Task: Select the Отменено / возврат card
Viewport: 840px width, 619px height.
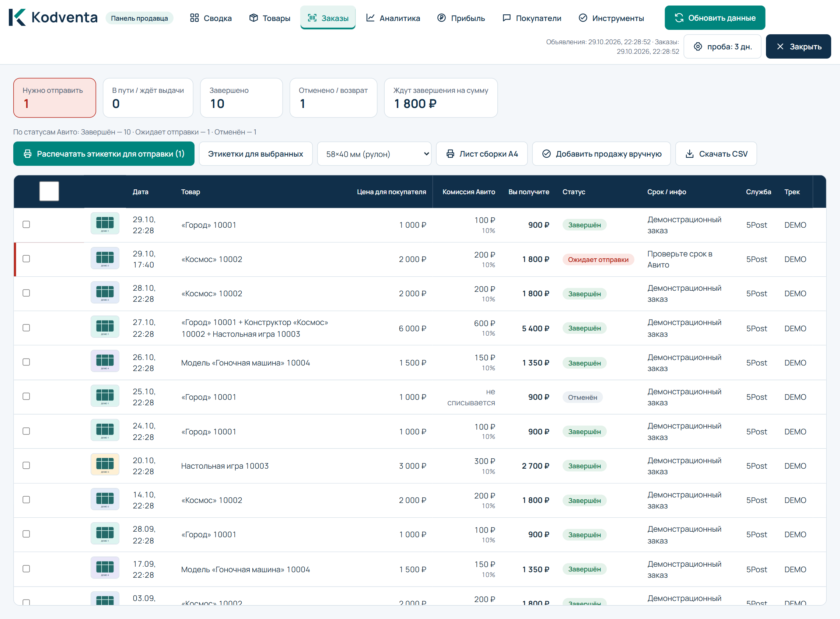Action: click(333, 98)
